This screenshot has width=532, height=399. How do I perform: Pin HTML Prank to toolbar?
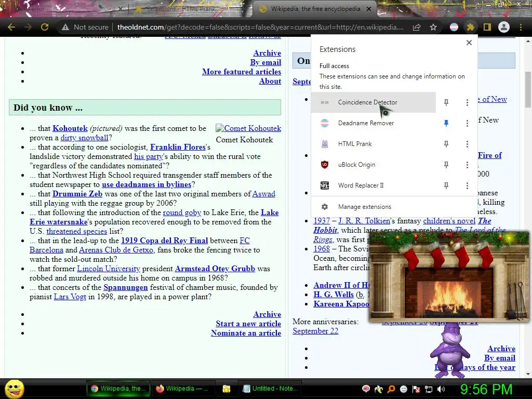(x=446, y=144)
